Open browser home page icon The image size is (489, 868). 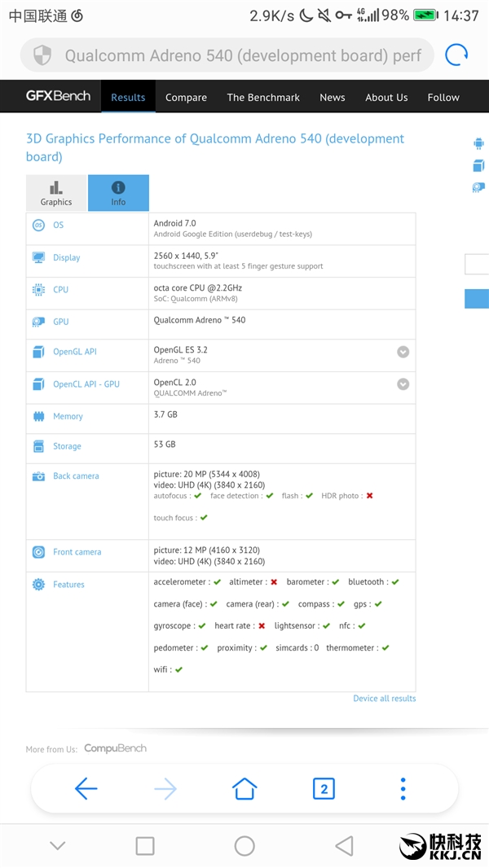click(244, 788)
